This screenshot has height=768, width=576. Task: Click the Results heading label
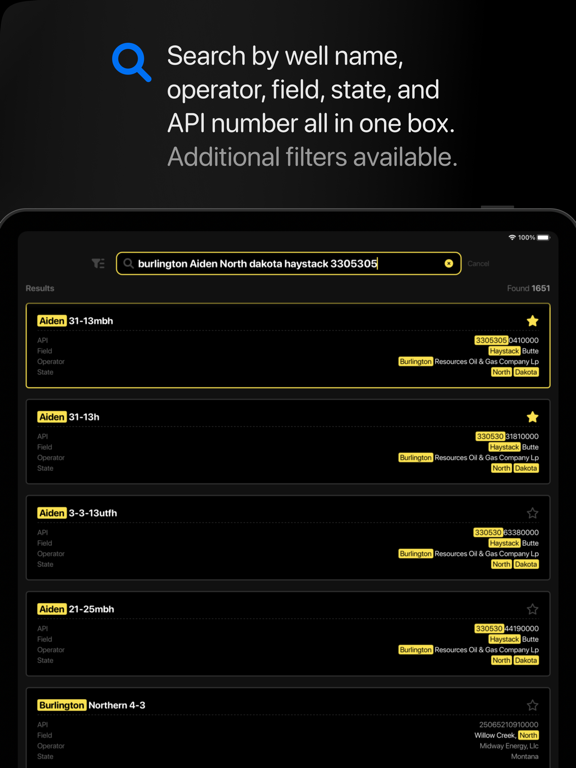point(40,288)
